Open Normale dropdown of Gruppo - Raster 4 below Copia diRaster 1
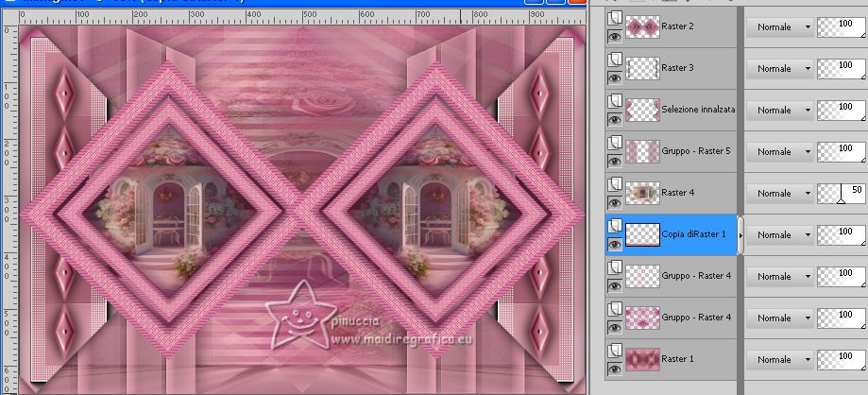The image size is (868, 395). (x=779, y=276)
